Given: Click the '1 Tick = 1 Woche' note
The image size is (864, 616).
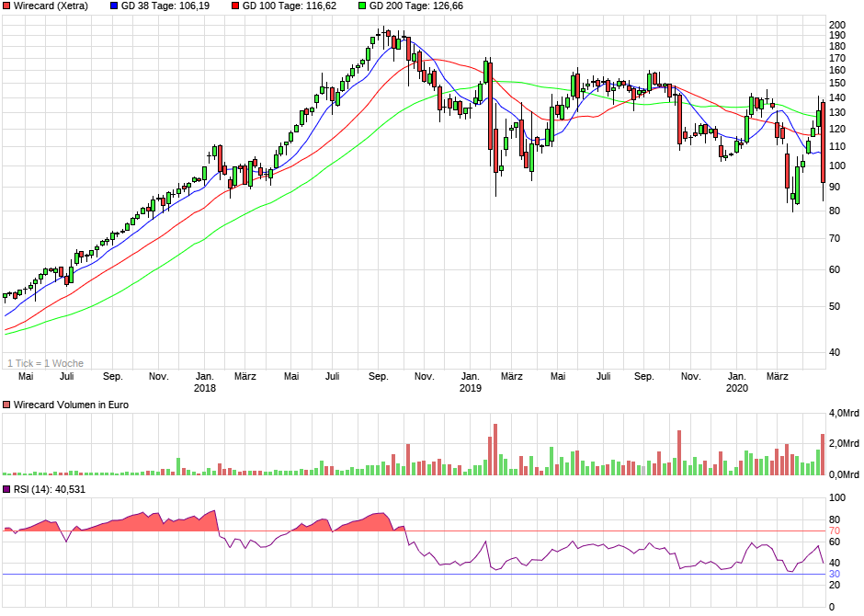Looking at the screenshot, I should [45, 363].
